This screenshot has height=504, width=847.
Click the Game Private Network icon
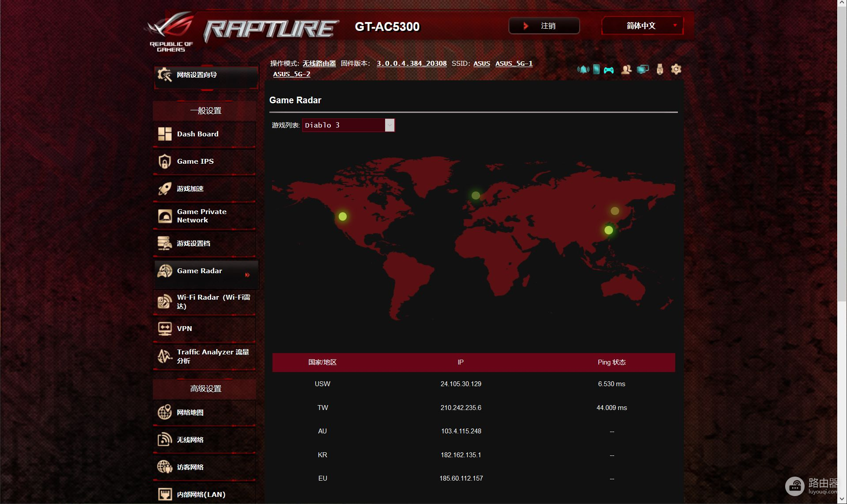tap(165, 216)
